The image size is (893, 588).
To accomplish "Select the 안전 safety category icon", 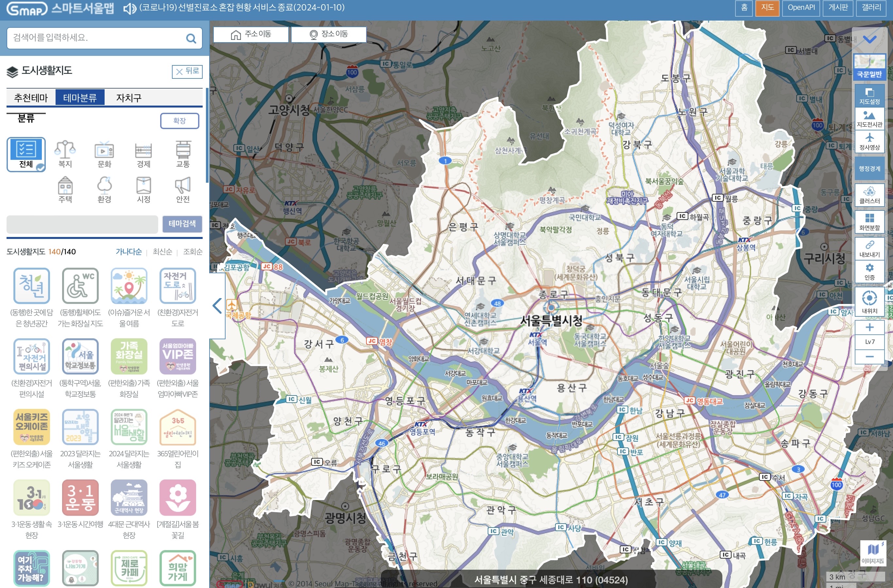I will [183, 189].
